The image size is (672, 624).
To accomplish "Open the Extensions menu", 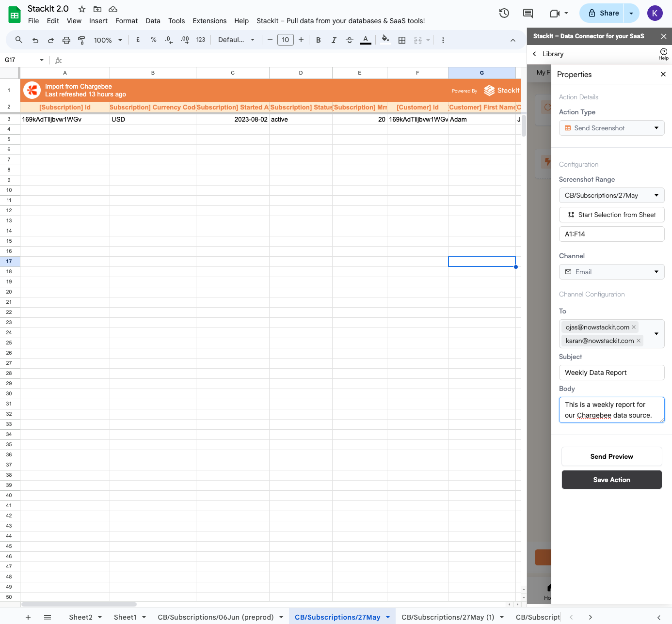I will point(209,21).
